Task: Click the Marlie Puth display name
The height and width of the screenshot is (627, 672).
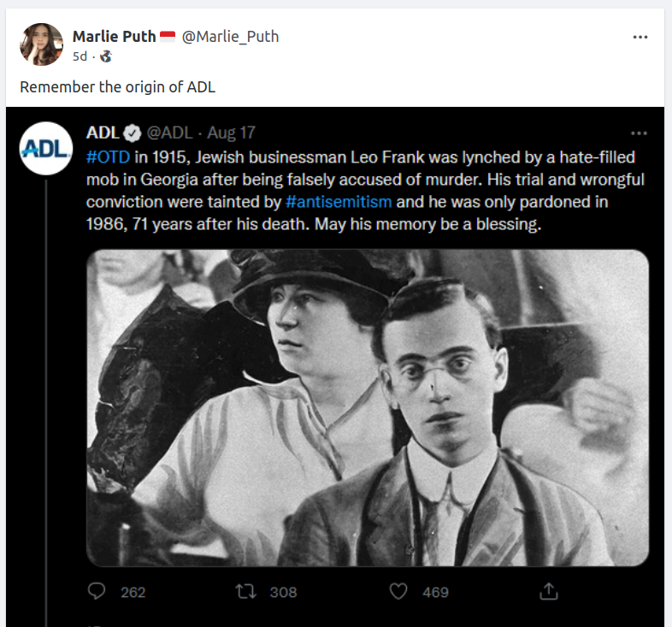Action: (114, 36)
